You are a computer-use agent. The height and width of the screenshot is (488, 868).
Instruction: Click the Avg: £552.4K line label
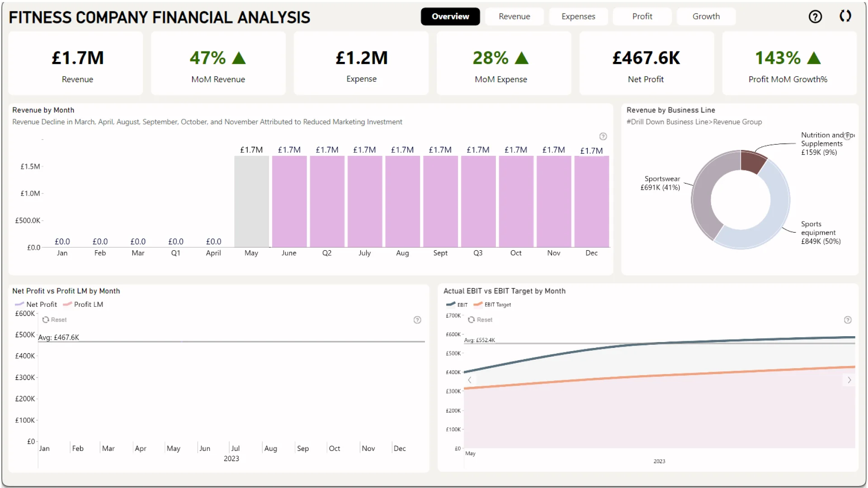pos(480,340)
